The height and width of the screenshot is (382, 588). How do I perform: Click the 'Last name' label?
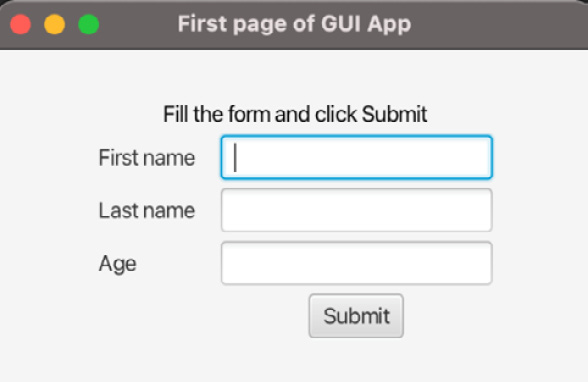tap(147, 210)
